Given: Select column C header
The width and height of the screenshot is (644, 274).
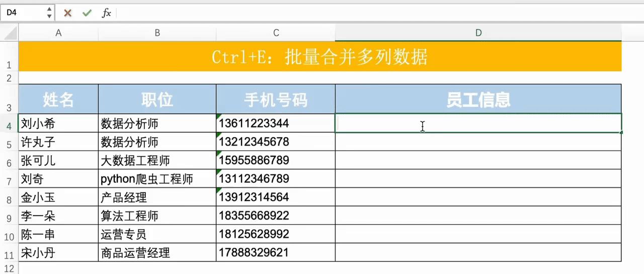Looking at the screenshot, I should click(276, 33).
